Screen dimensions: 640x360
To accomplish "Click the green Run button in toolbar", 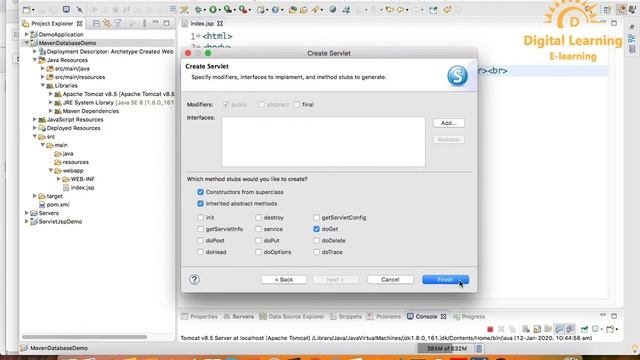I will tap(213, 9).
